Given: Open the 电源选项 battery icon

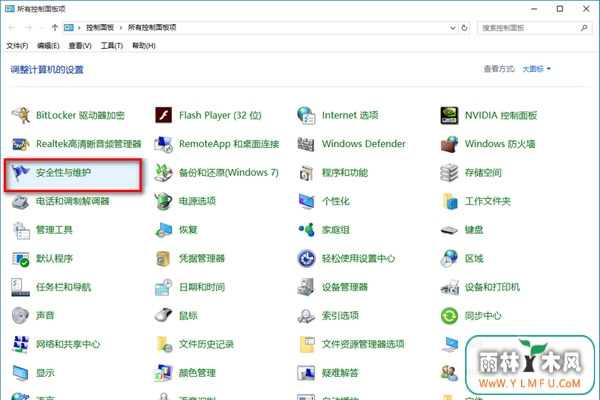Looking at the screenshot, I should tap(163, 201).
